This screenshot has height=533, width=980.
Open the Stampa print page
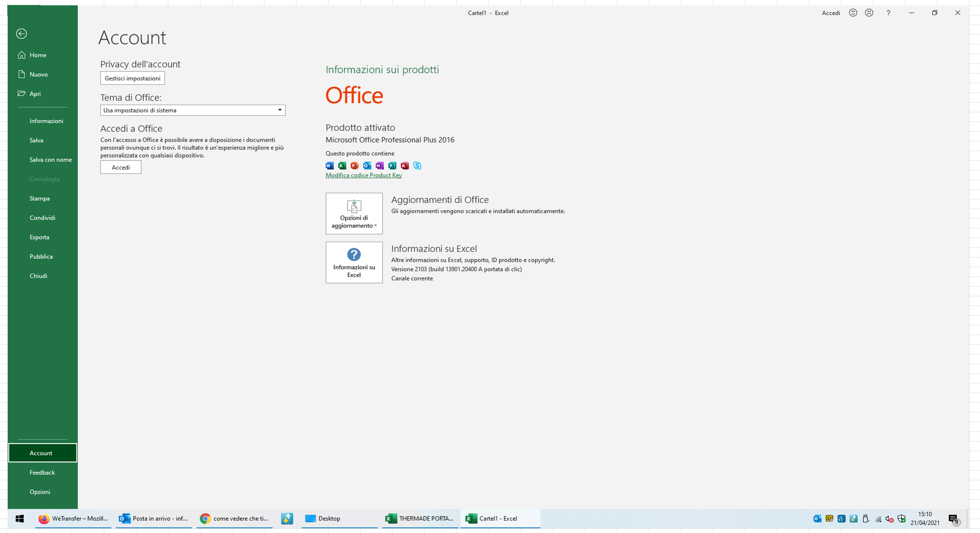point(43,199)
